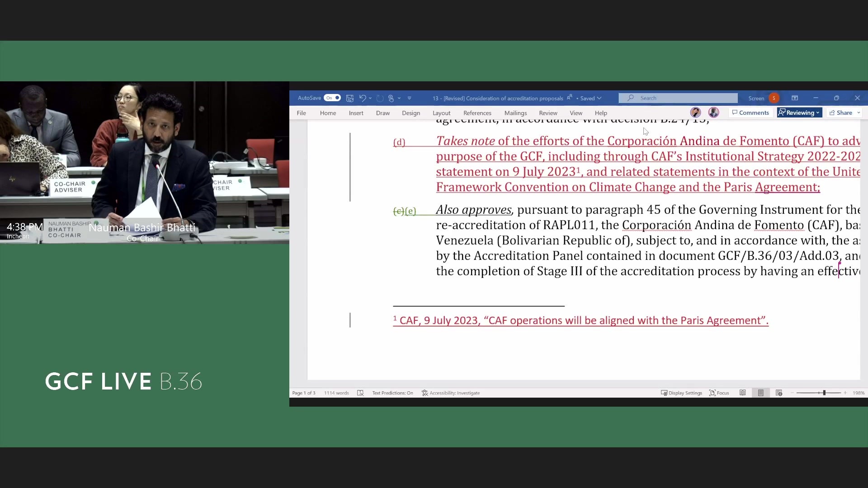Click the proofing errors icon in status bar
Screen dimensions: 868x488
click(360, 393)
